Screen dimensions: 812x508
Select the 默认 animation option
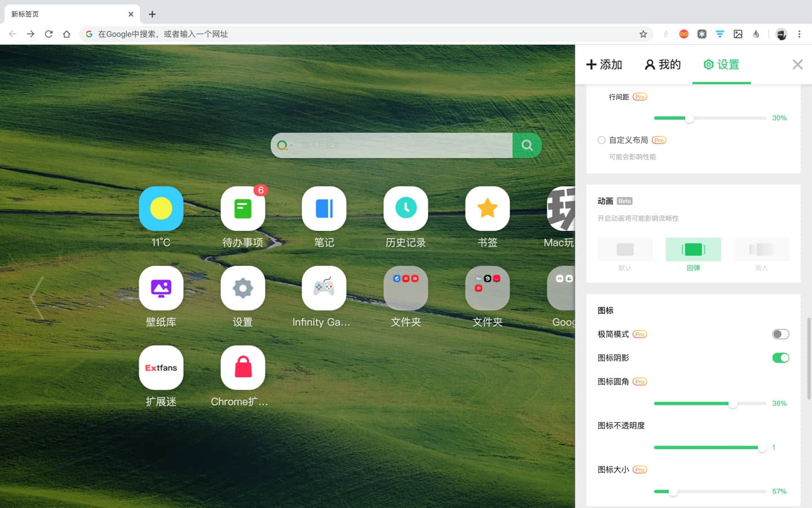tap(625, 255)
